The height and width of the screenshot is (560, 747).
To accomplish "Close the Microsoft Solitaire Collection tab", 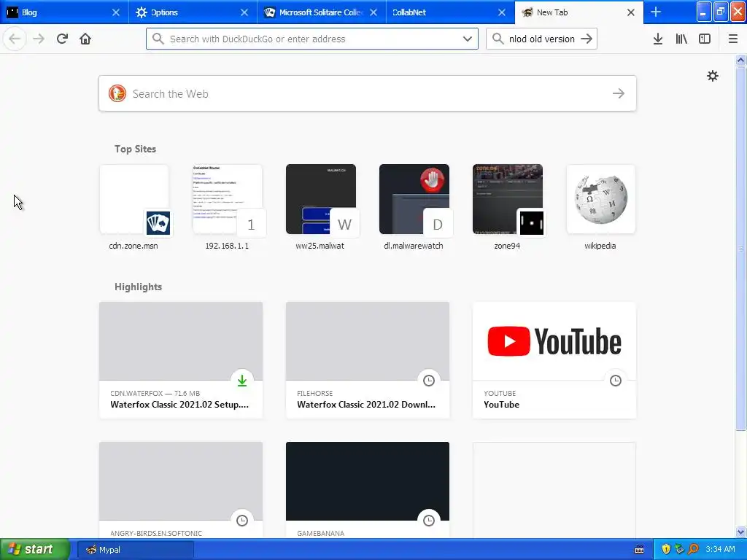I will pos(373,12).
